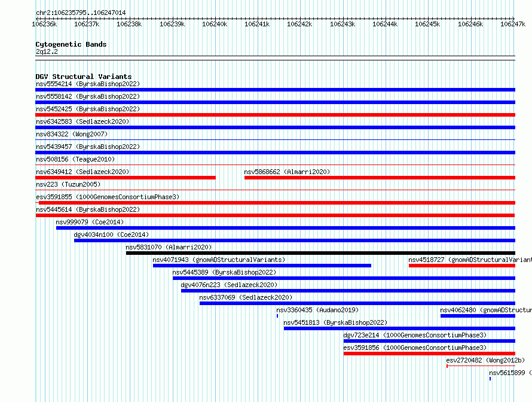The image size is (532, 402).
Task: Open variant nsv3360435 (Audano2019)
Action: tap(317, 310)
